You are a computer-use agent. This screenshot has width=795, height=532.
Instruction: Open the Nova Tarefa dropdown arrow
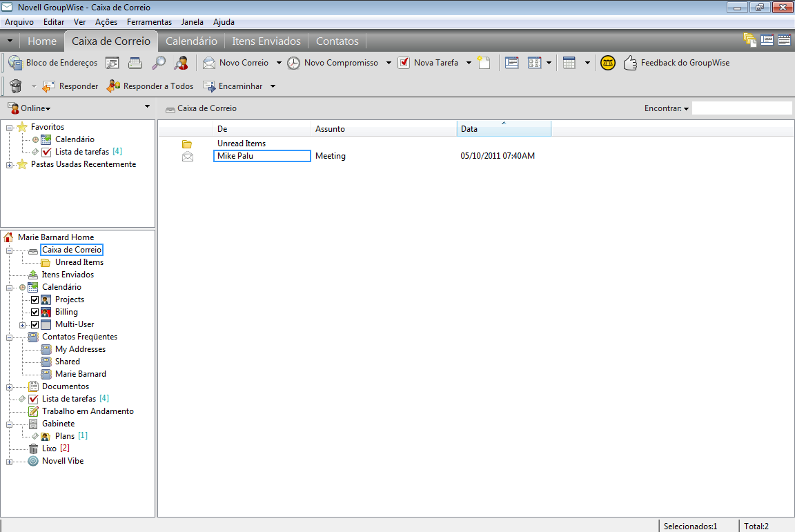pos(469,63)
